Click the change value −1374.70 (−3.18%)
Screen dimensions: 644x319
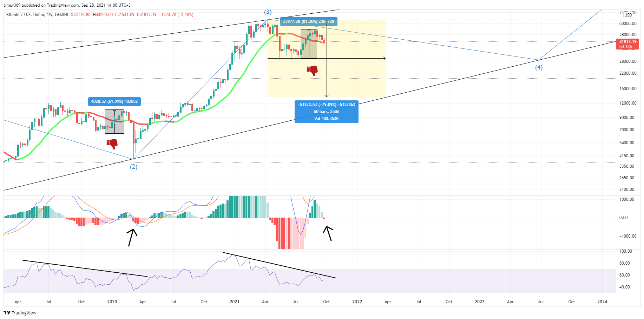pos(176,15)
